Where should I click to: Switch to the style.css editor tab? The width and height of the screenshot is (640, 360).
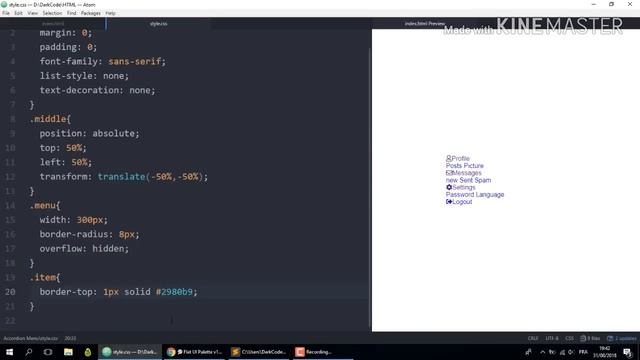click(x=158, y=24)
